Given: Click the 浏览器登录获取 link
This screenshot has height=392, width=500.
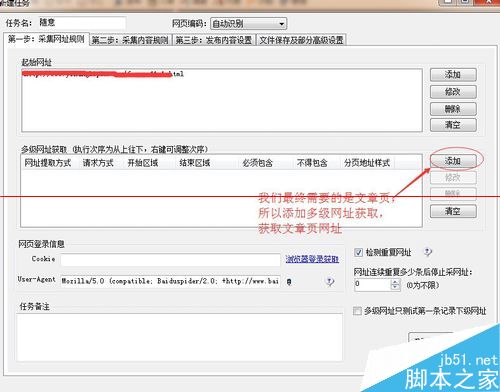Looking at the screenshot, I should pos(312,259).
